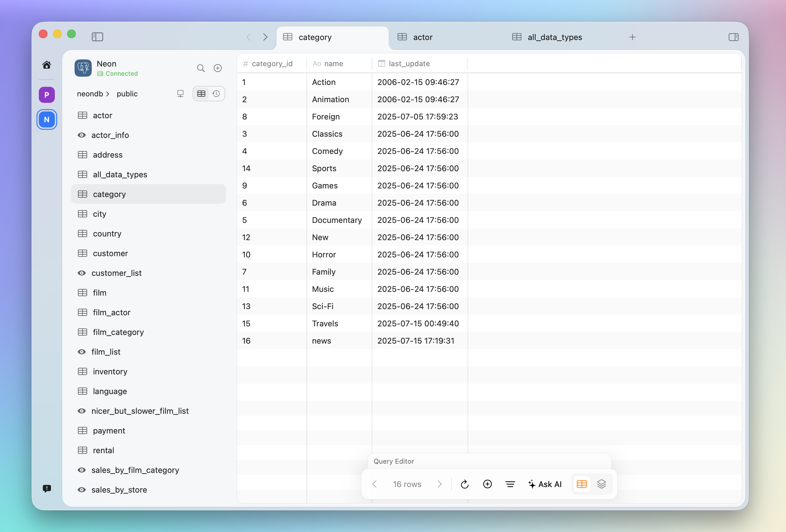This screenshot has height=532, width=786.
Task: Sort by the category_id column header
Action: coord(272,63)
